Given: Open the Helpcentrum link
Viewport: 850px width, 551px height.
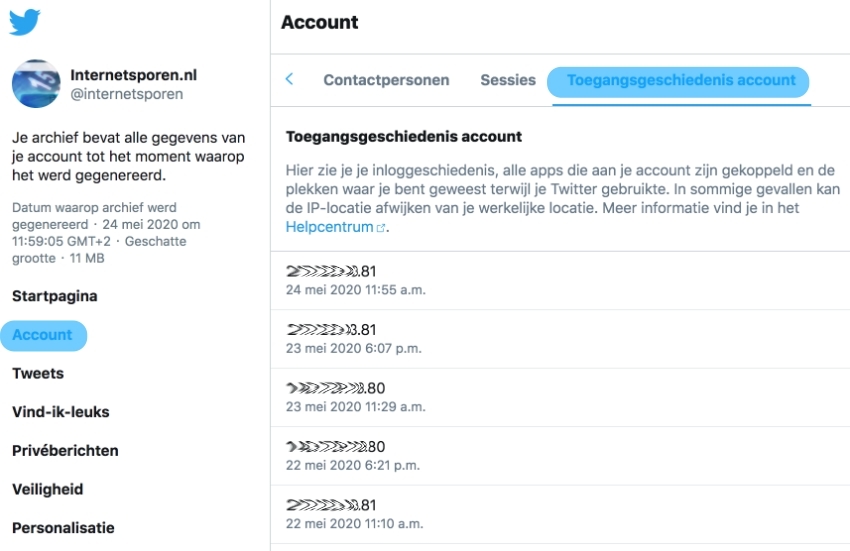Looking at the screenshot, I should click(330, 227).
